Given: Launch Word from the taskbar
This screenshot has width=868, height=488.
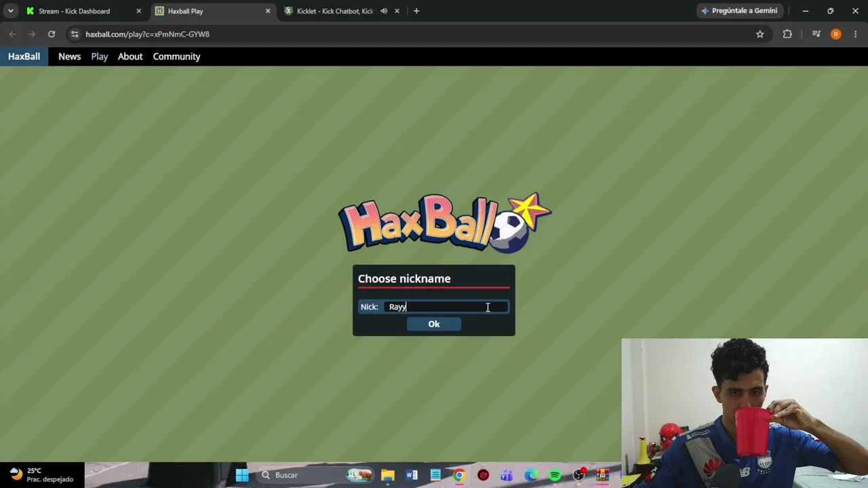Looking at the screenshot, I should pos(412,475).
